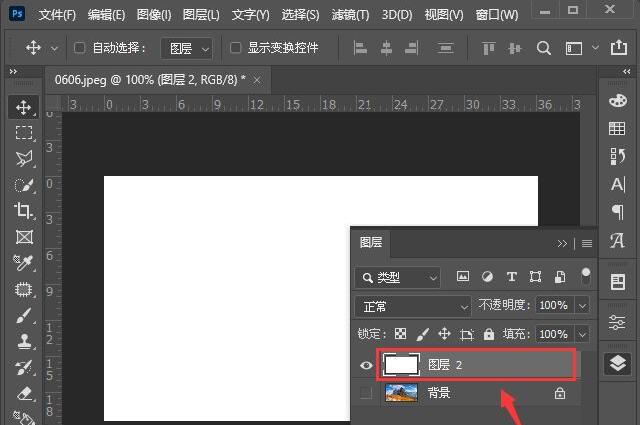Select the Patch healing tool
640x425 pixels.
click(x=24, y=289)
